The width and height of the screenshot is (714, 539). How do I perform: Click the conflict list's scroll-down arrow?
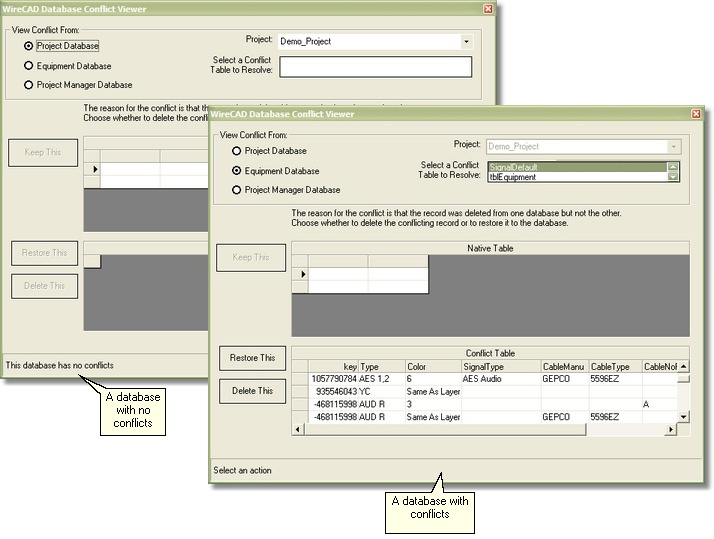pyautogui.click(x=674, y=177)
